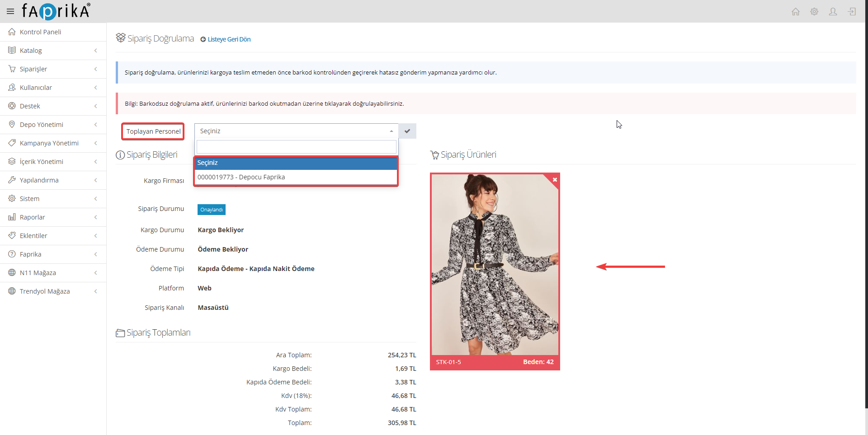Open Kontrol Paneli from sidebar
868x435 pixels.
41,32
